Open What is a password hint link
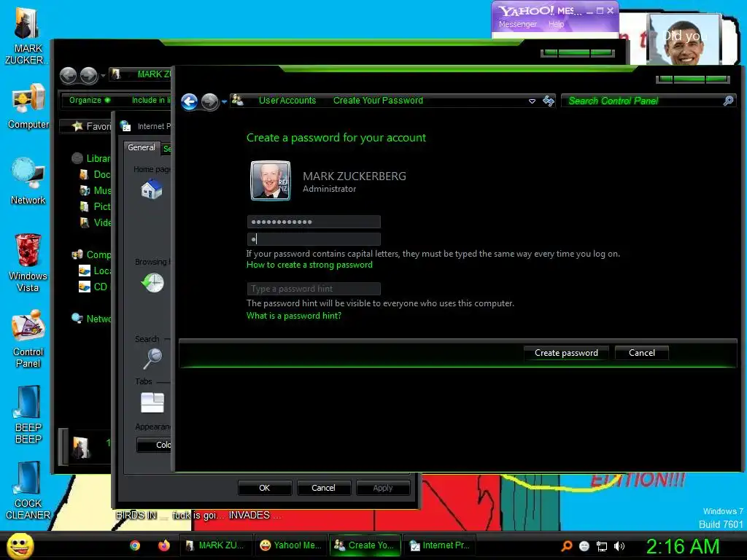747x560 pixels. [294, 316]
